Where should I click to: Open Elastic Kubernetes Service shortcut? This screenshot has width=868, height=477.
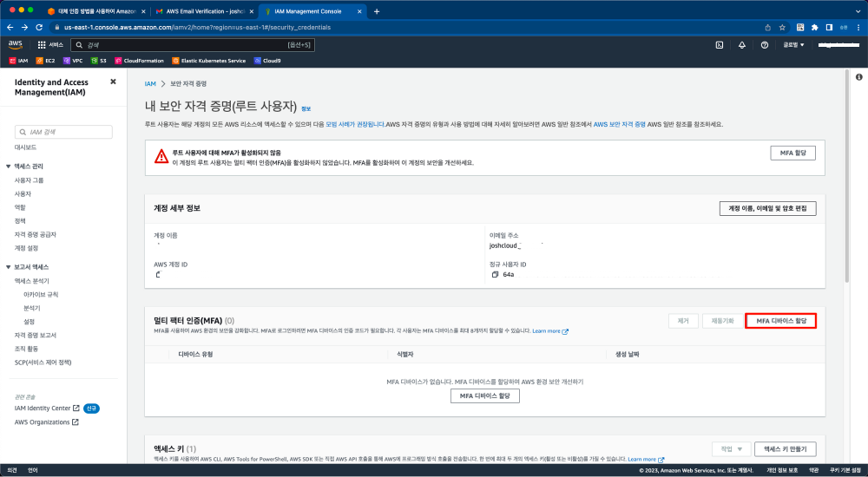tap(208, 61)
